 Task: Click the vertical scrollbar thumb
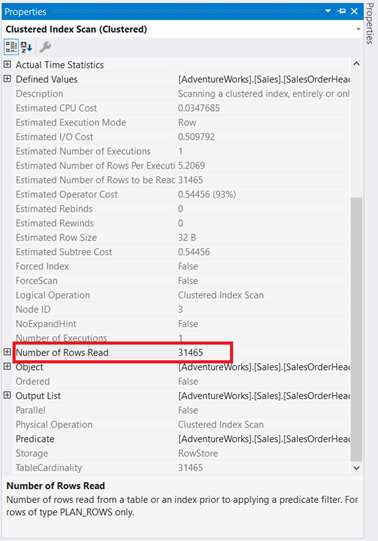click(356, 329)
